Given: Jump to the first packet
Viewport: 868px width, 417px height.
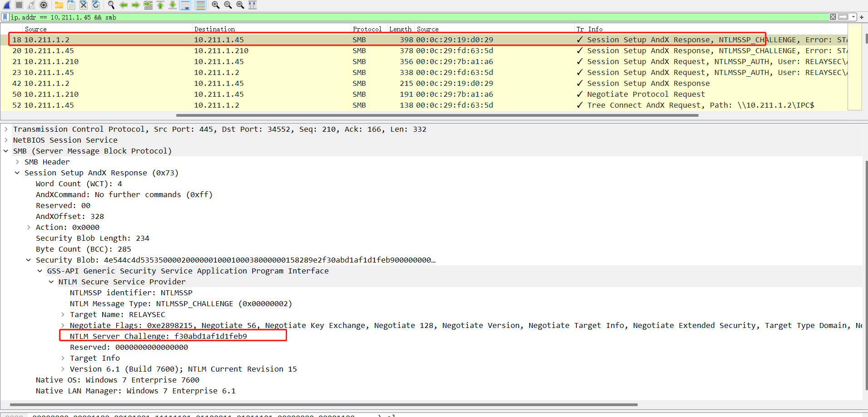Looking at the screenshot, I should click(x=160, y=5).
